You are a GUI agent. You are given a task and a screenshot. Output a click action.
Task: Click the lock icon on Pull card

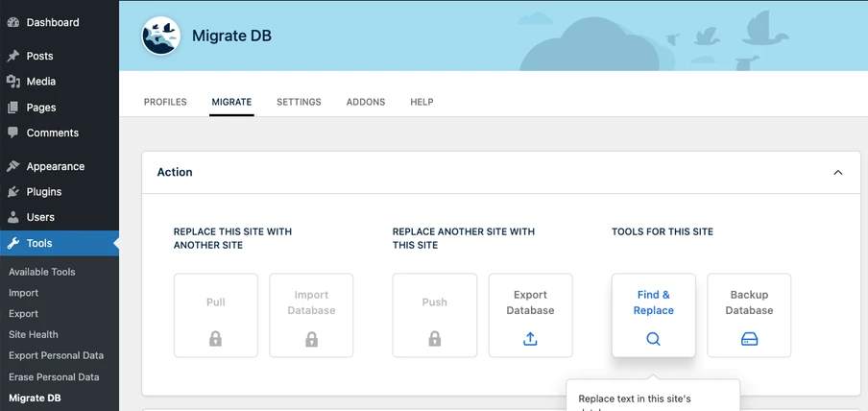click(216, 339)
